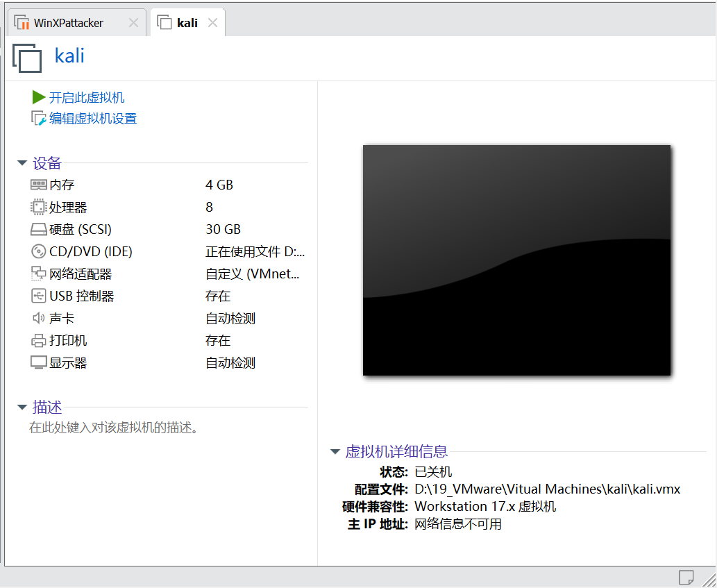The width and height of the screenshot is (717, 588).
Task: Click the Workstation 17.x 虚拟机 compatibility value
Action: (x=485, y=507)
